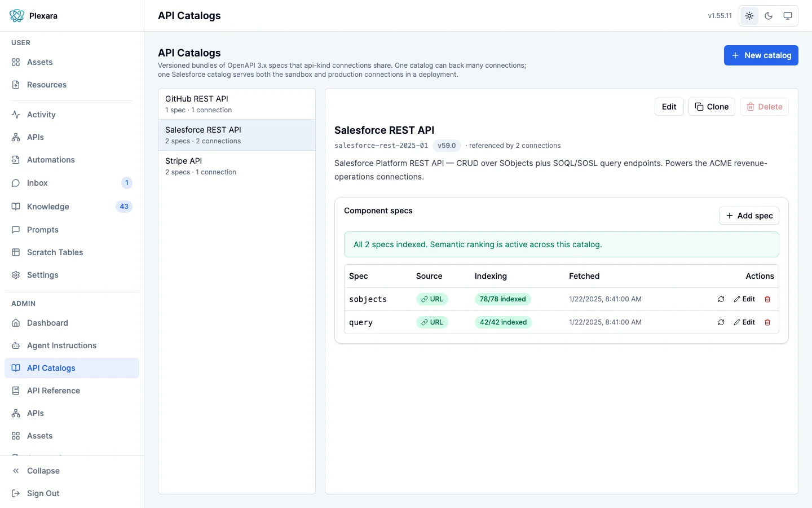Screen dimensions: 812x508
Task: Click the 42/42 indexed badge
Action: 503,322
